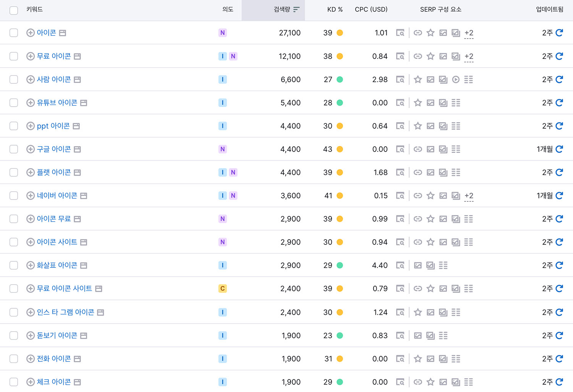Screen dimensions: 573x392
Task: Sort table by 검색량 column
Action: coord(282,10)
